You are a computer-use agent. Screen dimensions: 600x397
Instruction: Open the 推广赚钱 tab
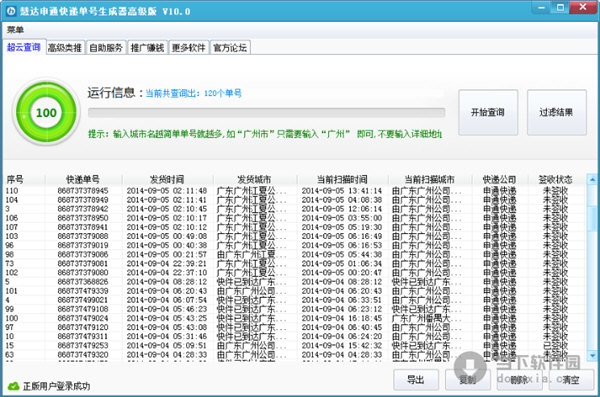coord(147,48)
